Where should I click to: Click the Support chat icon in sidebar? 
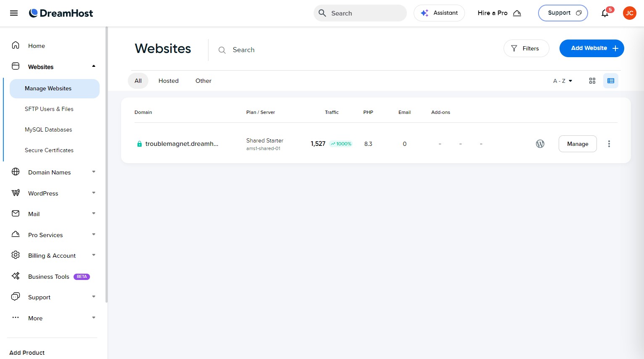pyautogui.click(x=16, y=296)
